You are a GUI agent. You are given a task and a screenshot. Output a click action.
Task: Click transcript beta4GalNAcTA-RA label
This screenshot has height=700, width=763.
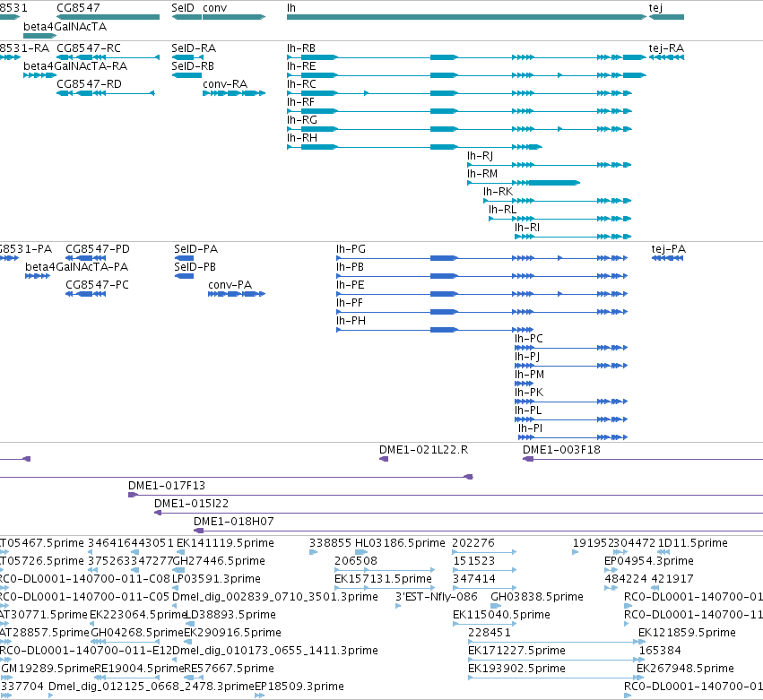(x=75, y=66)
